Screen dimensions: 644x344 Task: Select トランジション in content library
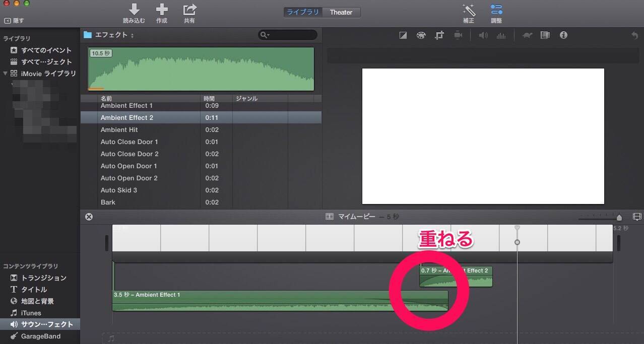43,278
